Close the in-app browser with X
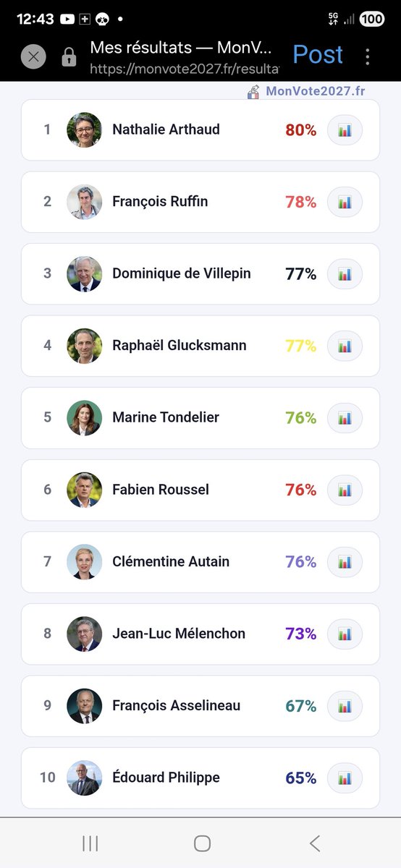The image size is (401, 868). [33, 56]
